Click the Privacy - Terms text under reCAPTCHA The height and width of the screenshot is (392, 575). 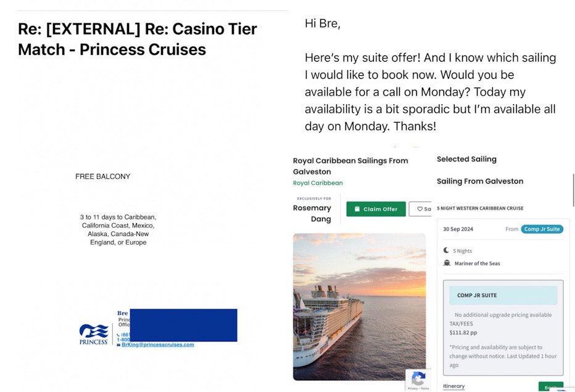(418, 388)
